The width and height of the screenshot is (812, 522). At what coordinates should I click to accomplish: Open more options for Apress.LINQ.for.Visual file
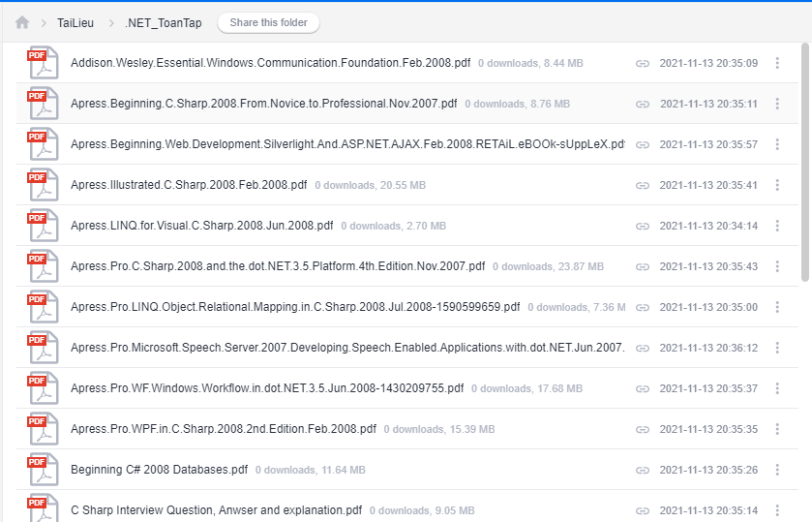(x=777, y=226)
